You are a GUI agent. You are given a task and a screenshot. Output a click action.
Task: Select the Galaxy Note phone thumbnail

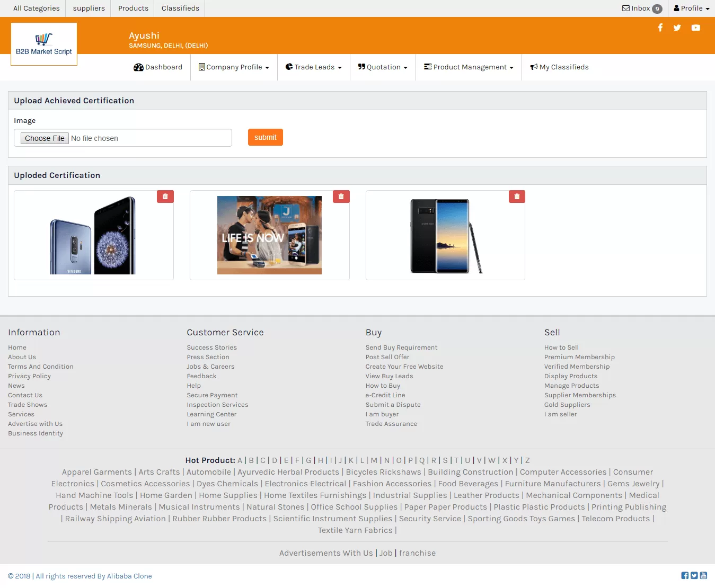(x=445, y=236)
